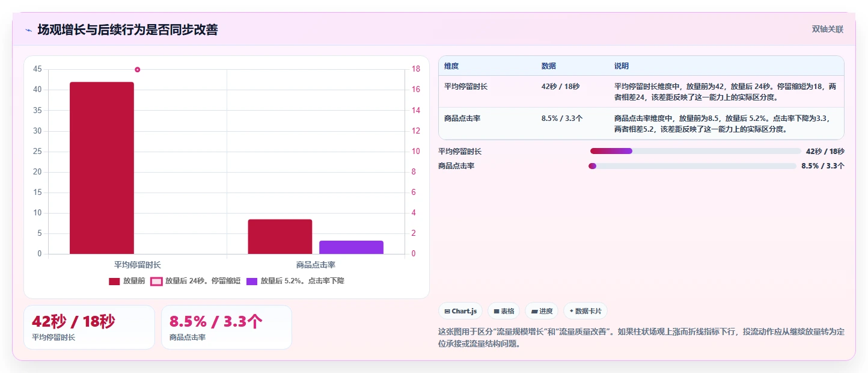
Task: Click the 18 right axis value
Action: [416, 69]
